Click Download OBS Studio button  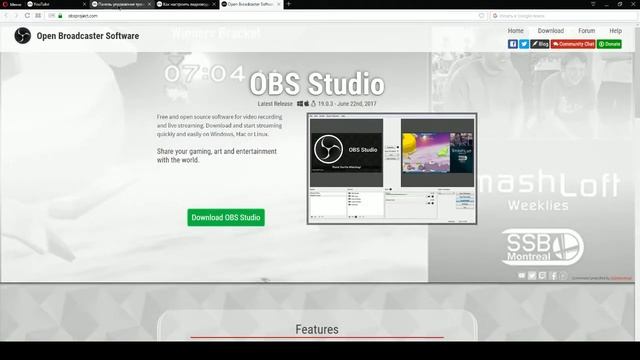[x=226, y=218]
